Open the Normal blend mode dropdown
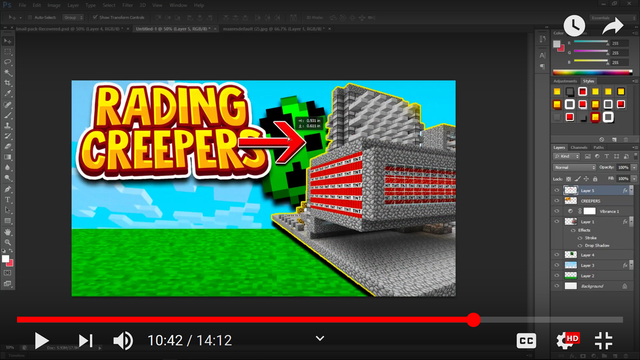The height and width of the screenshot is (360, 640). pyautogui.click(x=574, y=167)
